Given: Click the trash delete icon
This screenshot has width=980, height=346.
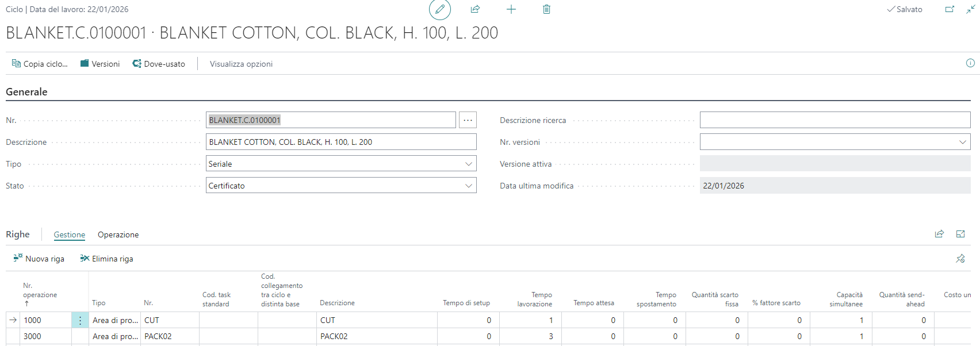Looking at the screenshot, I should 546,9.
